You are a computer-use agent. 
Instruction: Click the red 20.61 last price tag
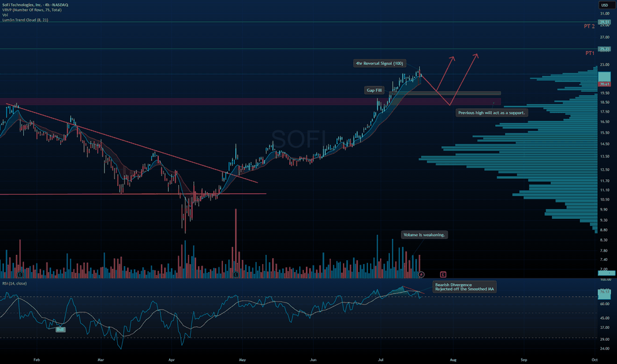tap(604, 84)
